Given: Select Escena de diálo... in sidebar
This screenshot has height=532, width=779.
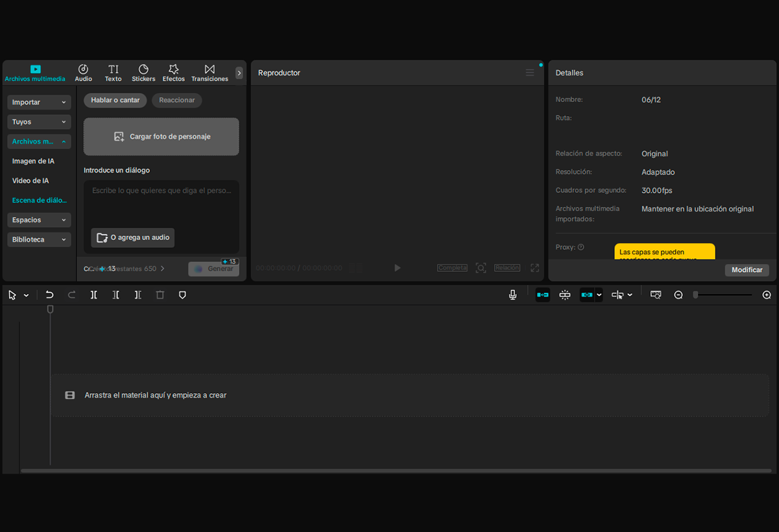Looking at the screenshot, I should click(40, 200).
